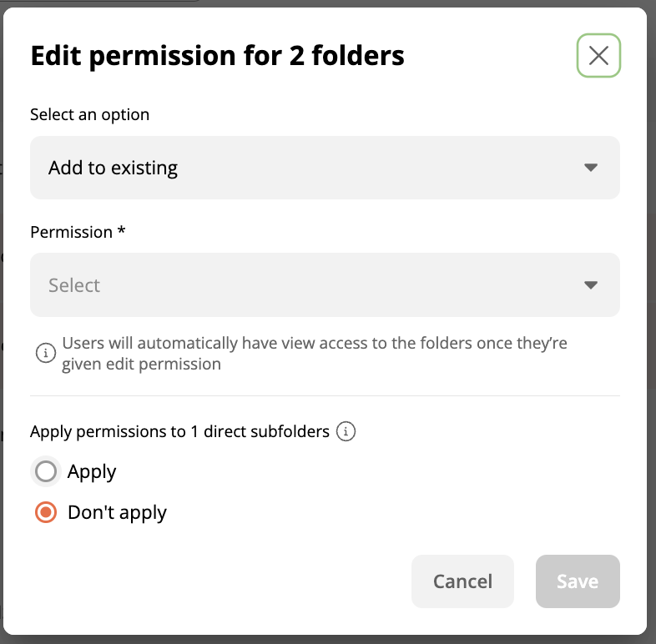
Task: Click the Permission required field label
Action: pos(78,232)
